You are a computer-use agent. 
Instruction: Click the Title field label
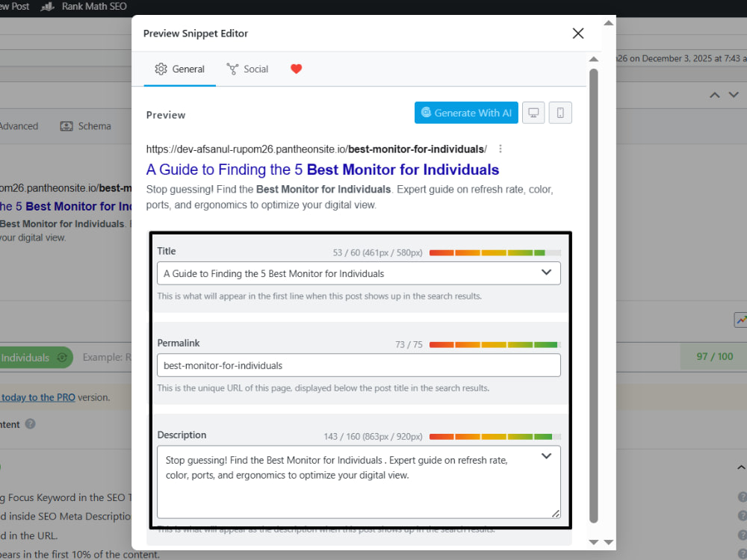click(x=167, y=251)
